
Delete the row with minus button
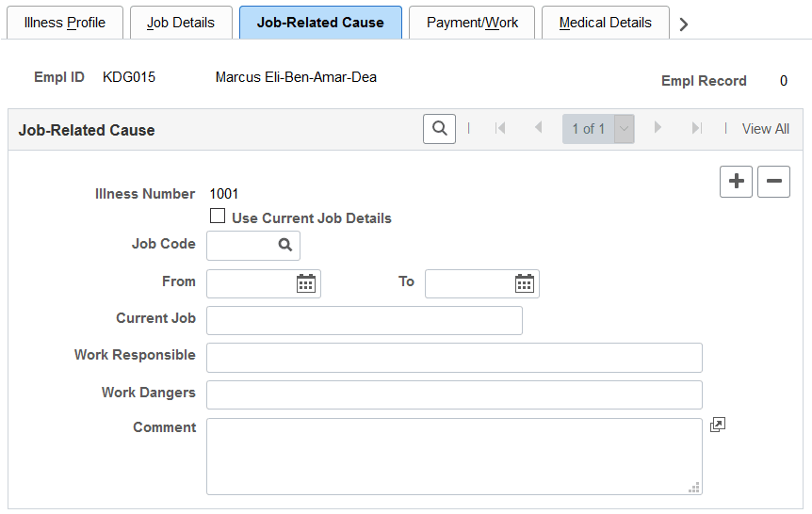pyautogui.click(x=773, y=181)
